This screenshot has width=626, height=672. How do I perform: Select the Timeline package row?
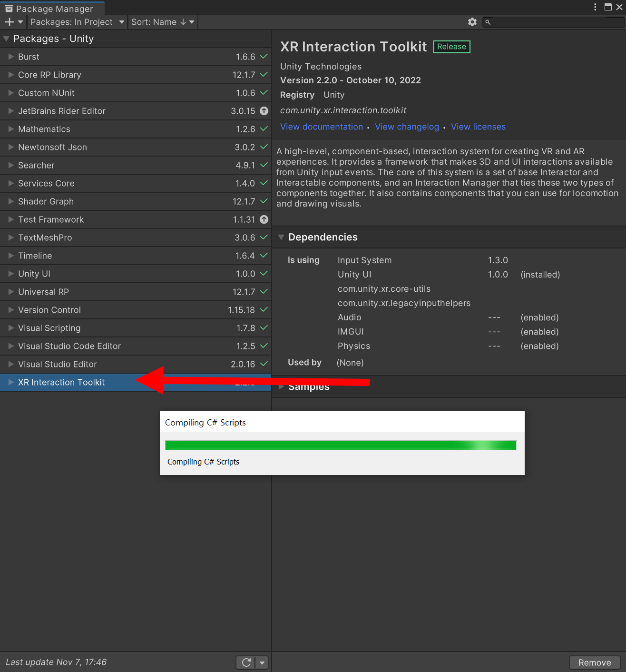tap(136, 256)
